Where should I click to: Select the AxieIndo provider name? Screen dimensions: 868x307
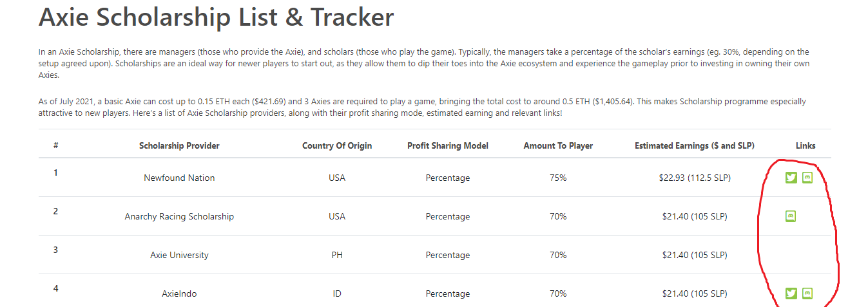tap(179, 293)
